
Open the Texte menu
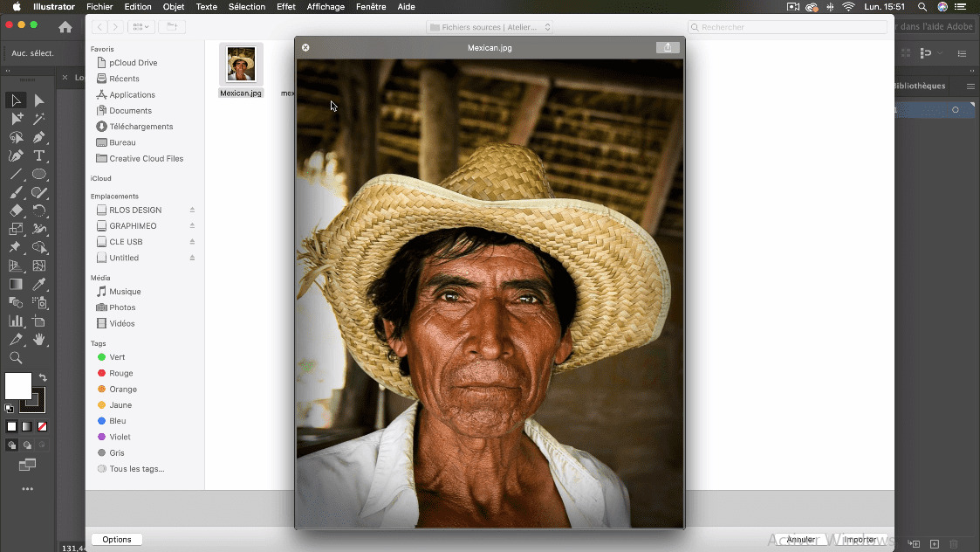click(x=206, y=7)
